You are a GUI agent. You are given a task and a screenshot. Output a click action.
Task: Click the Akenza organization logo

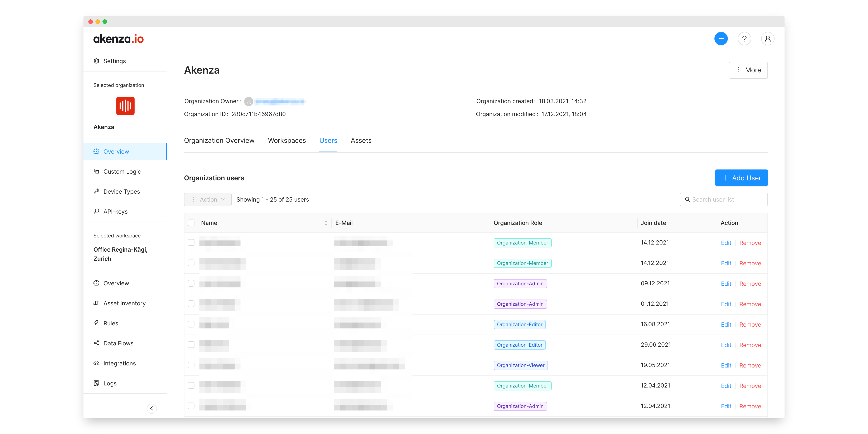[x=125, y=106]
